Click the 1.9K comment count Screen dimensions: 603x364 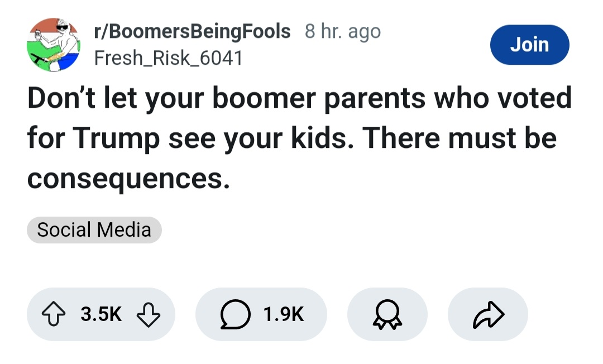(284, 314)
